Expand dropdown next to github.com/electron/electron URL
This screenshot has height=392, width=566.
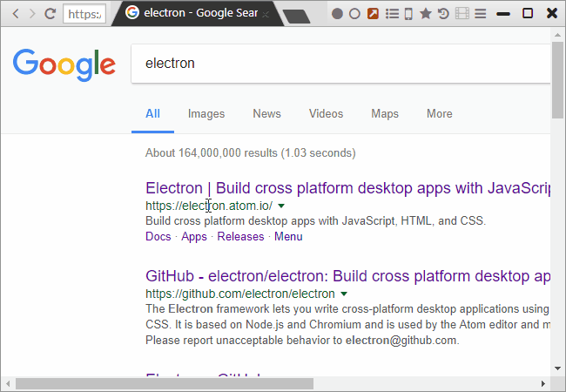(344, 294)
